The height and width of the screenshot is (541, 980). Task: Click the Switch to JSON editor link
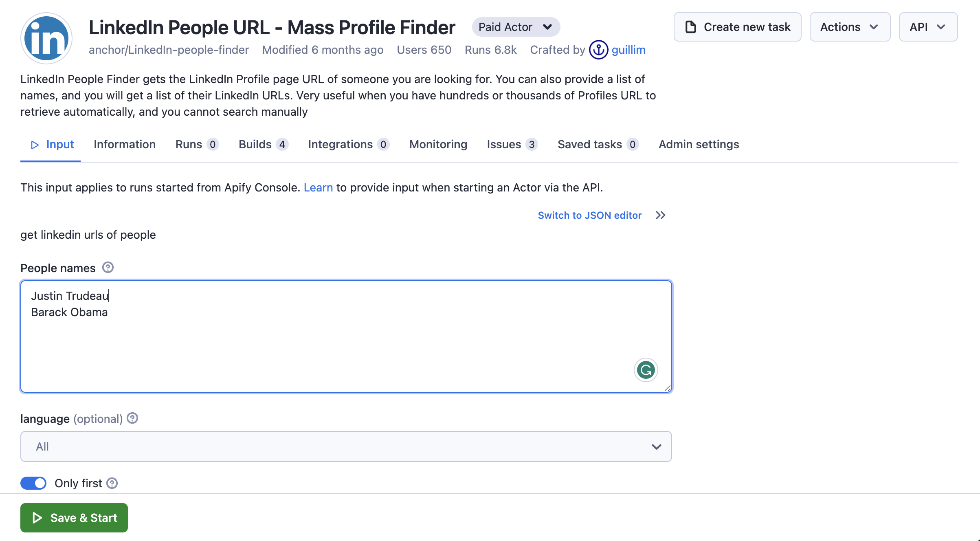pyautogui.click(x=589, y=215)
